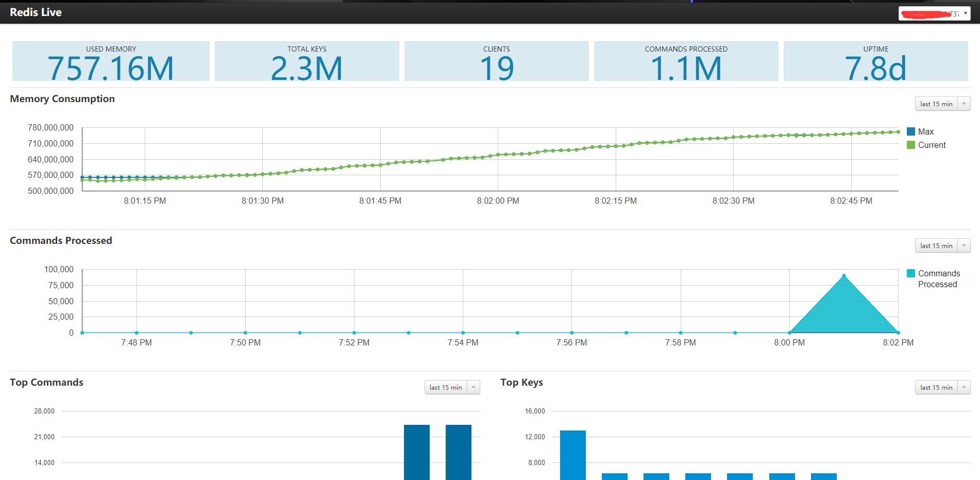This screenshot has height=480, width=980.
Task: Click the 'last 15 min' button under Memory Consumption
Action: (936, 104)
